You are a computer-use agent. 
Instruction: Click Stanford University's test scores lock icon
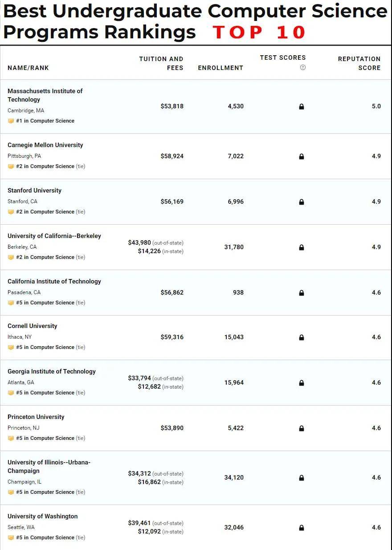tap(302, 202)
